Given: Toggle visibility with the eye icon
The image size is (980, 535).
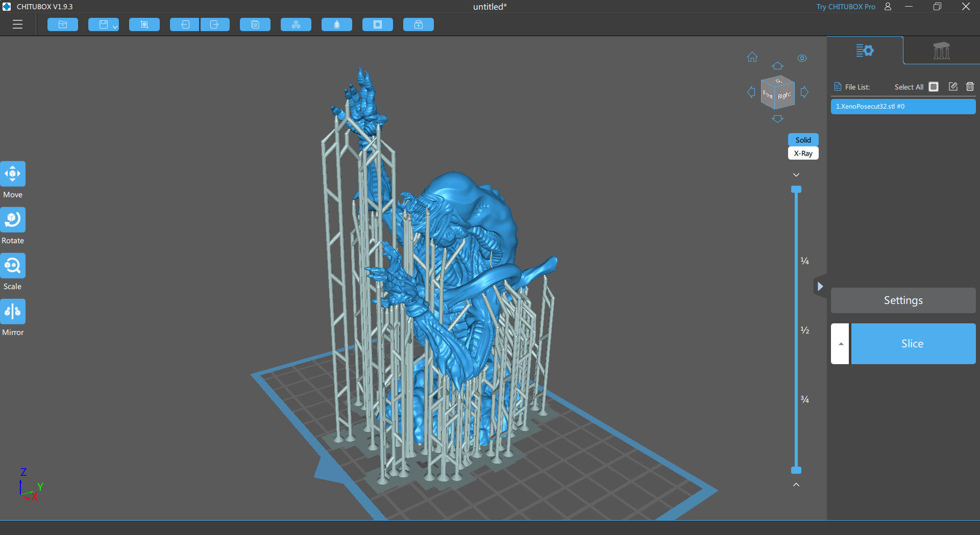Looking at the screenshot, I should coord(802,58).
